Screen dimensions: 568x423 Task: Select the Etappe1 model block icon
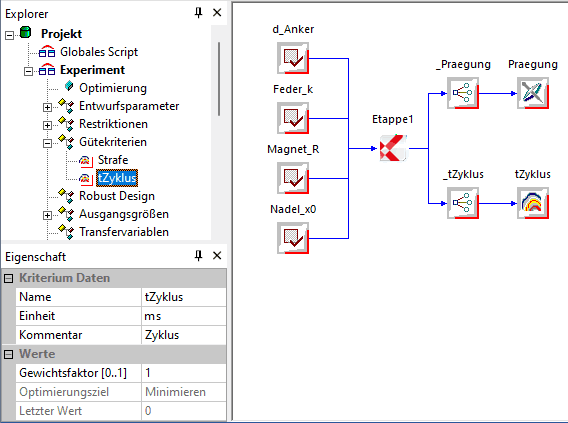[393, 148]
